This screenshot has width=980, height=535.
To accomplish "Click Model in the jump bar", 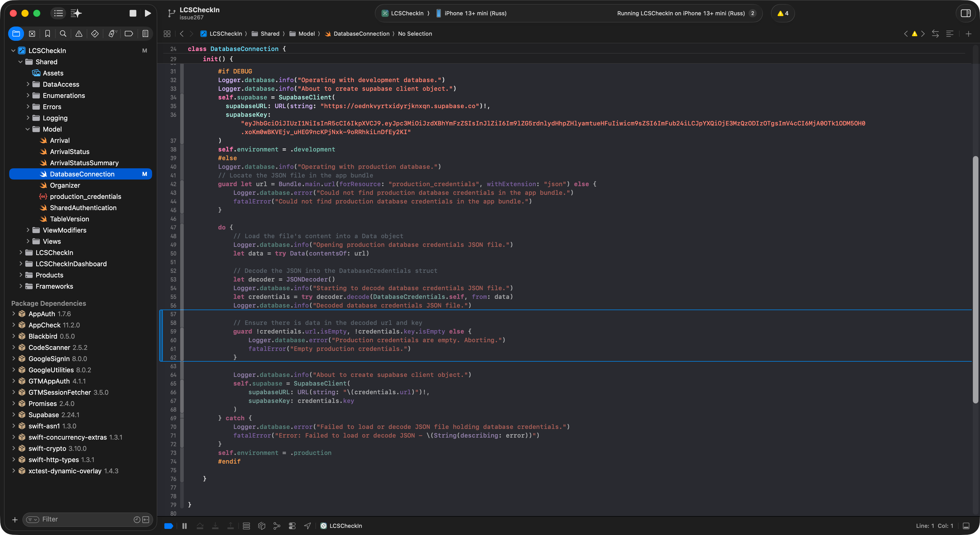I will coord(306,33).
